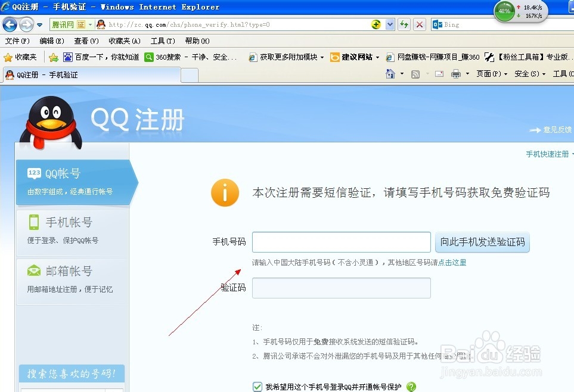
Task: Open the 网盘赚钱-网赚项目 bookmark
Action: (x=433, y=57)
